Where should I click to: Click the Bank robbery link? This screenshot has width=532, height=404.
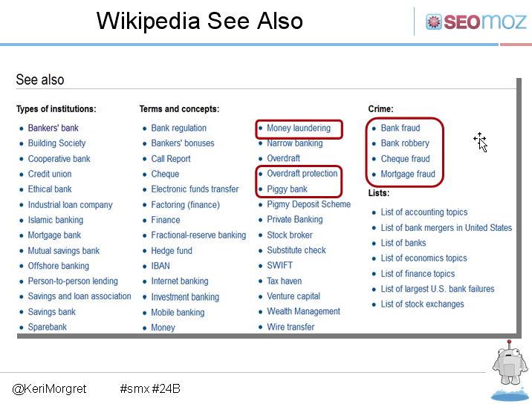click(x=405, y=143)
